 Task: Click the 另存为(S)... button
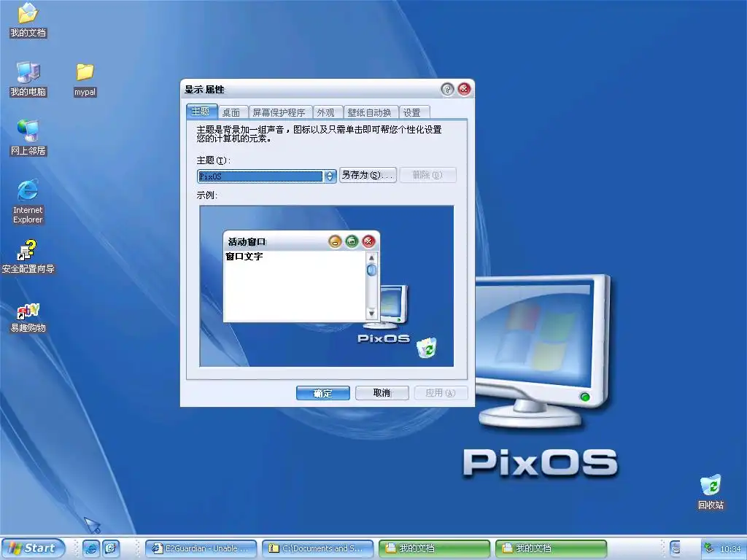pyautogui.click(x=368, y=175)
